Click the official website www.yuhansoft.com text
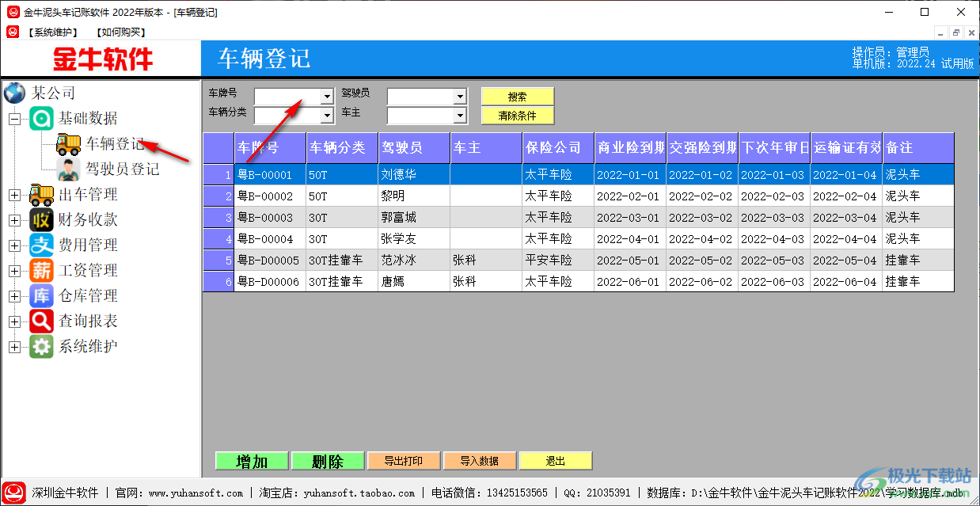The image size is (980, 506). point(196,493)
